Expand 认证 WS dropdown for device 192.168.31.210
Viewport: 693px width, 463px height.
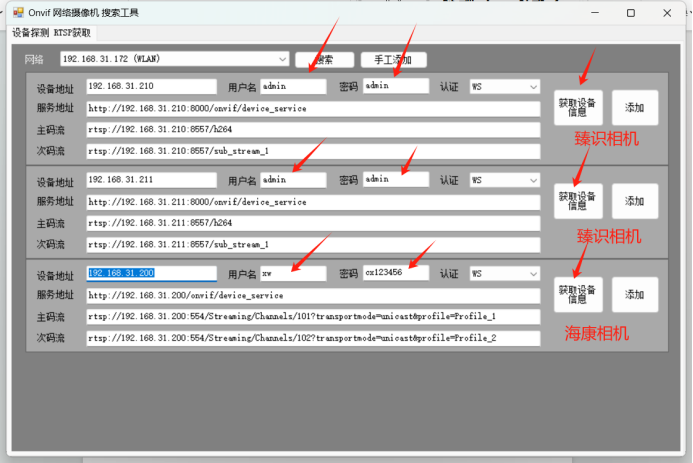[505, 87]
